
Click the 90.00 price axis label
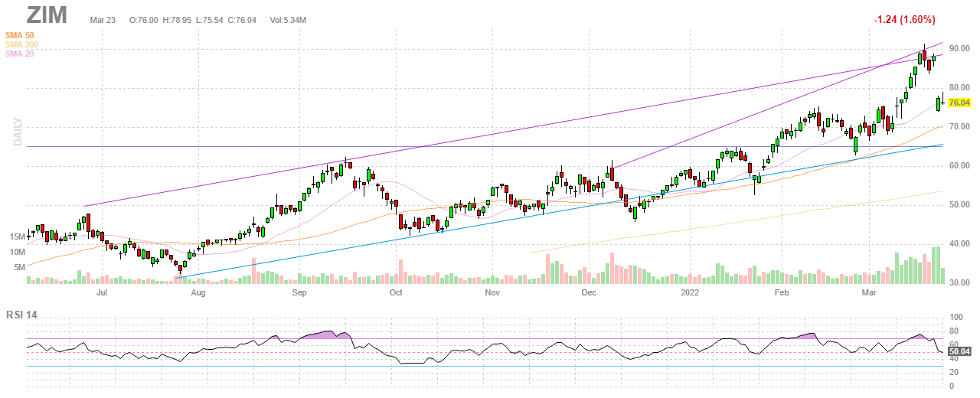[959, 48]
